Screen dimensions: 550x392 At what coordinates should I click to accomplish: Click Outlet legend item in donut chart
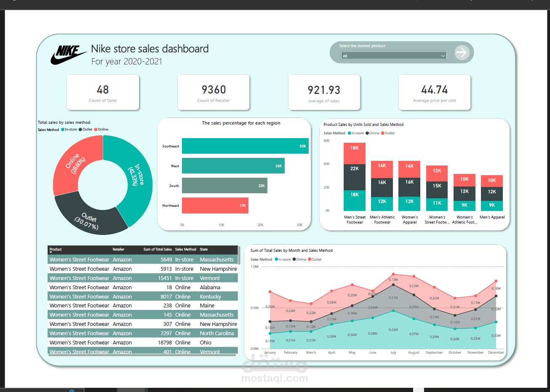point(85,129)
